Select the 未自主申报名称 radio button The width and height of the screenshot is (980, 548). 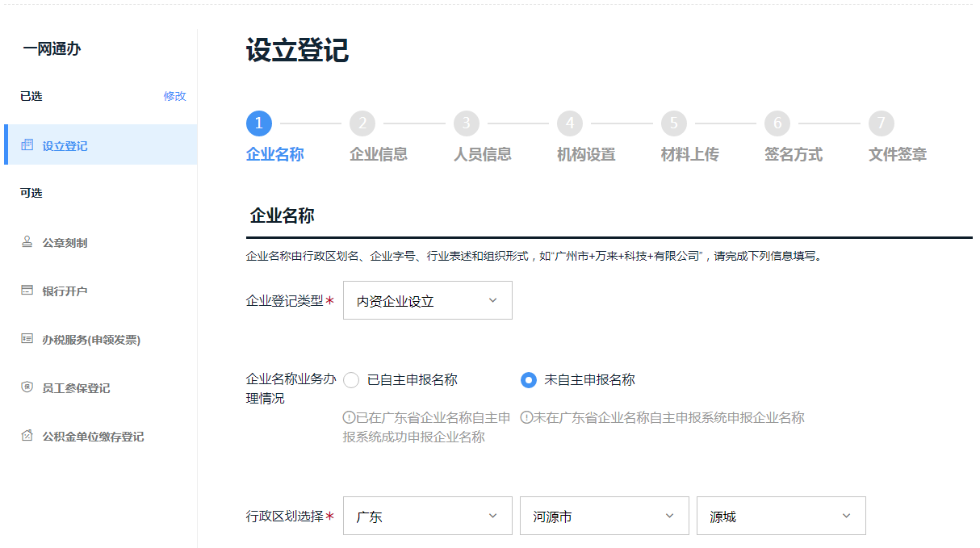tap(529, 380)
